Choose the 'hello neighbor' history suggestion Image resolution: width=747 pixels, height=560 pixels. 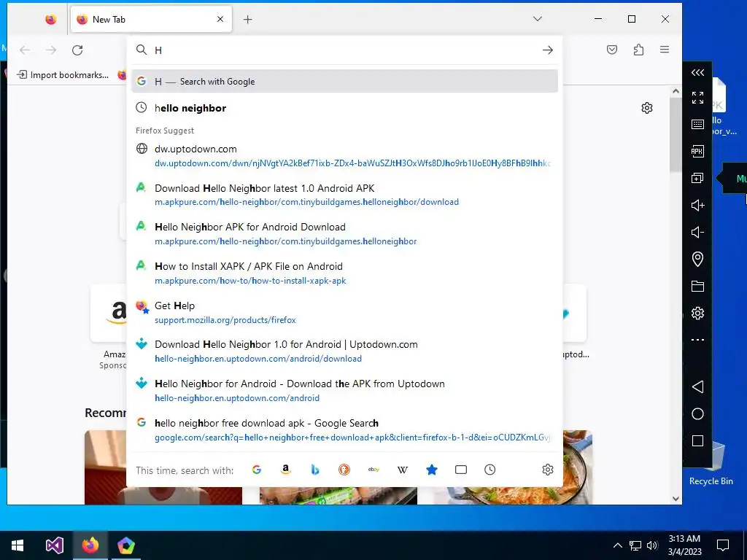coord(344,108)
